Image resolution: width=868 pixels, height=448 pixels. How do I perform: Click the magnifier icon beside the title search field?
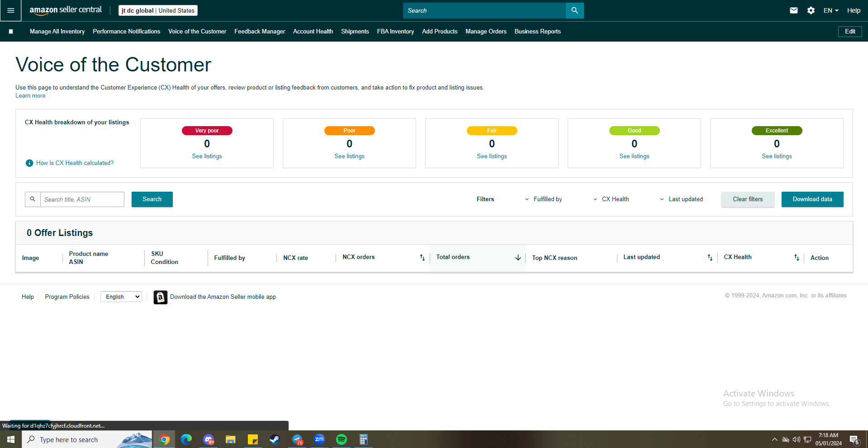tap(33, 199)
